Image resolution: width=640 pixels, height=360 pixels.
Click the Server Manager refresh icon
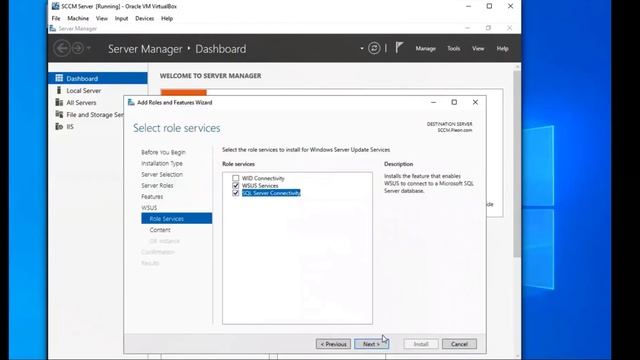(x=374, y=48)
